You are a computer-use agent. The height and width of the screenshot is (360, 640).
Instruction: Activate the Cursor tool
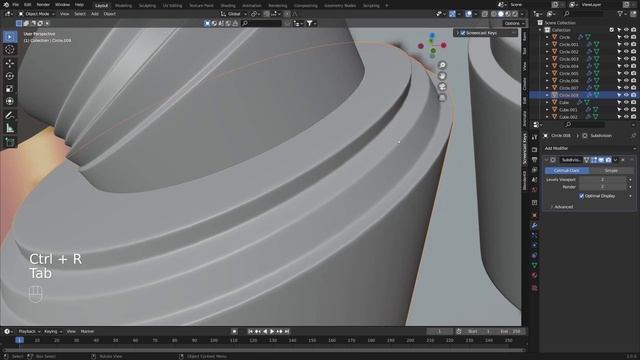(x=10, y=50)
